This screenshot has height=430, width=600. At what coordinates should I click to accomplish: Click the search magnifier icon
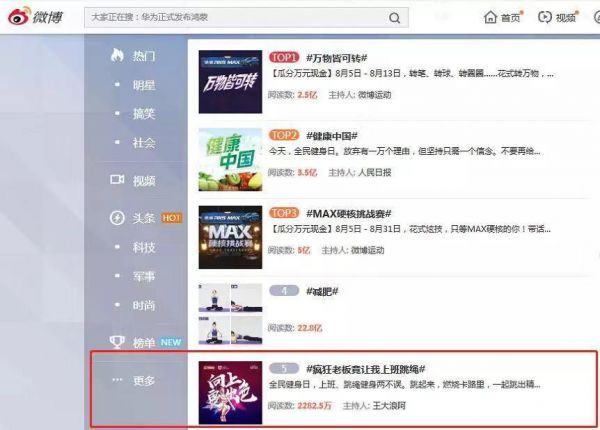396,18
